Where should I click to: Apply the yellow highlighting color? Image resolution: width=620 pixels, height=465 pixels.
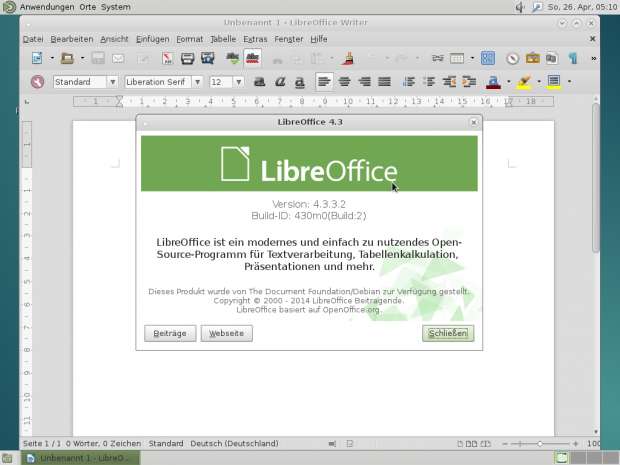click(524, 82)
